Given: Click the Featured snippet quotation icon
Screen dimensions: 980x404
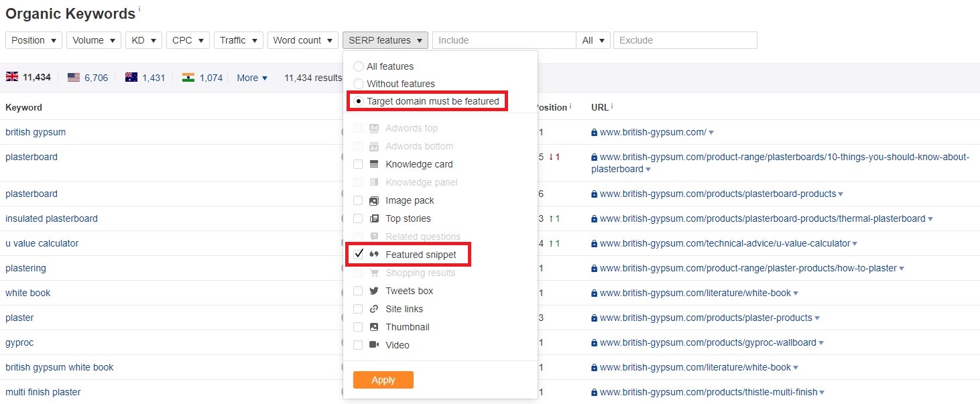Looking at the screenshot, I should 375,255.
